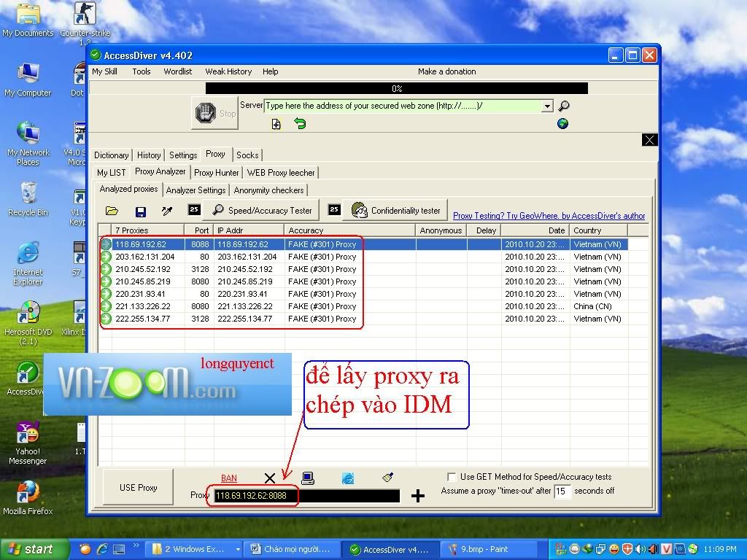Open the proxy list folder icon
747x560 pixels.
112,211
